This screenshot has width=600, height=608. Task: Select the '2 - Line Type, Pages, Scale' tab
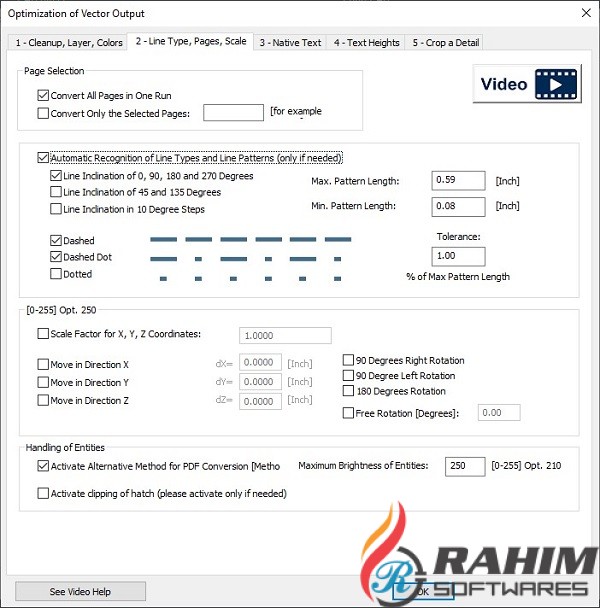pyautogui.click(x=190, y=41)
